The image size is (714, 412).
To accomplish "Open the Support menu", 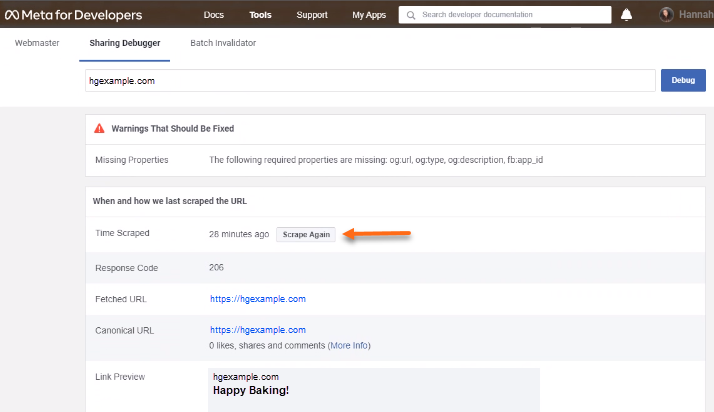I will tap(312, 15).
